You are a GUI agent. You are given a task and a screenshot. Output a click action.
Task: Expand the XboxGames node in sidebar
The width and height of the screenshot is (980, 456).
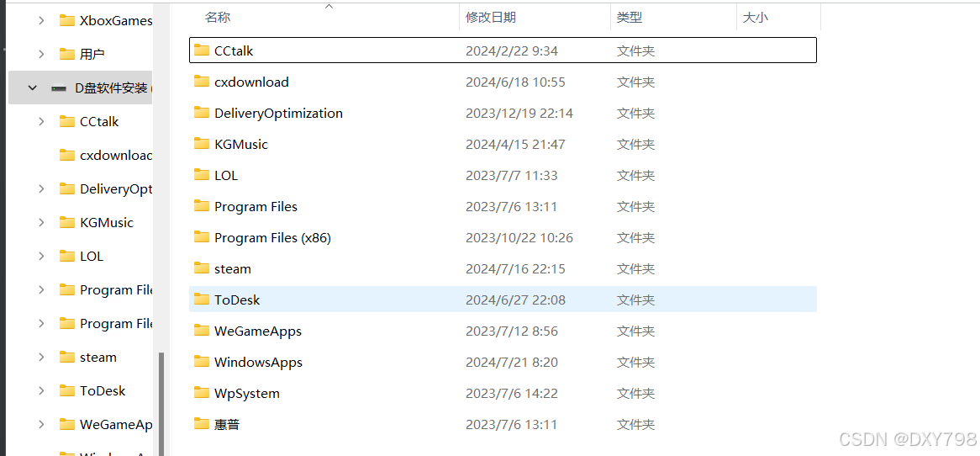[x=41, y=21]
